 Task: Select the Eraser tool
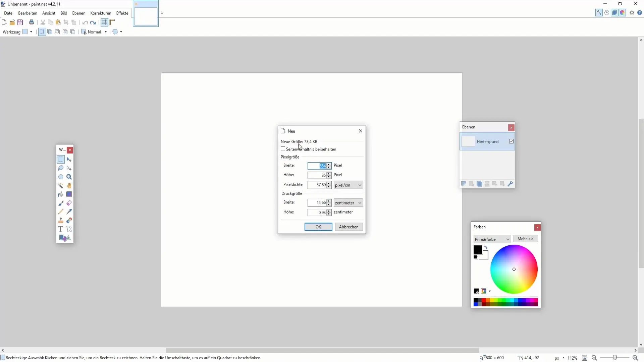(69, 203)
